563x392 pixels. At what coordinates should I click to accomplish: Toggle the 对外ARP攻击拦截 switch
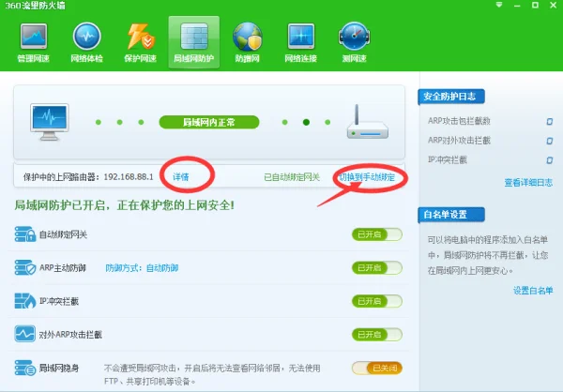point(376,335)
